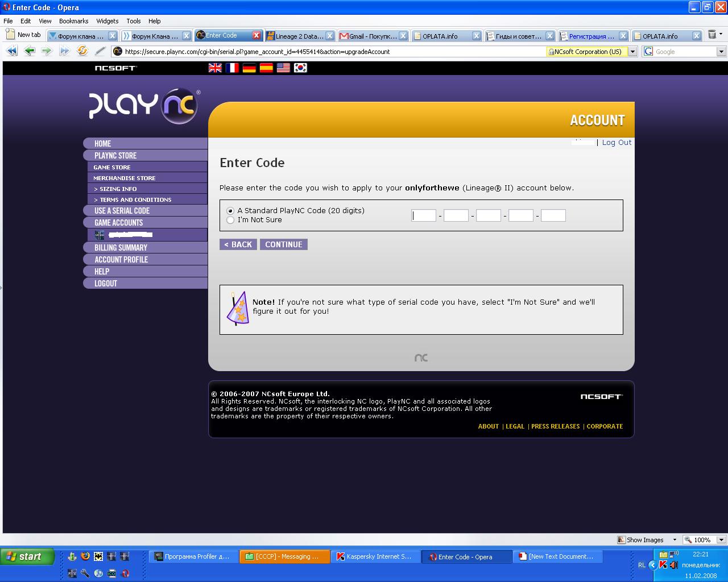
Task: Expand the Google search box dropdown
Action: tap(721, 51)
